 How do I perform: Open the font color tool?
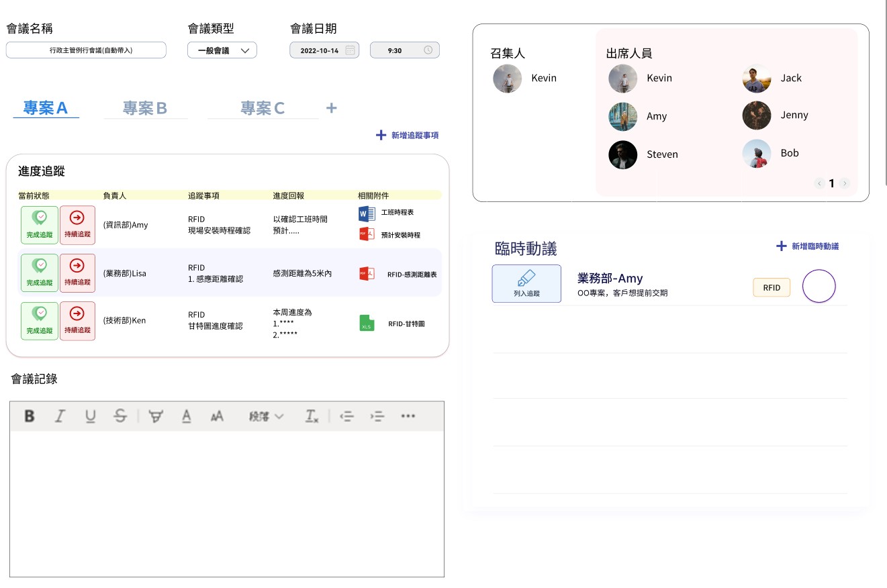187,416
